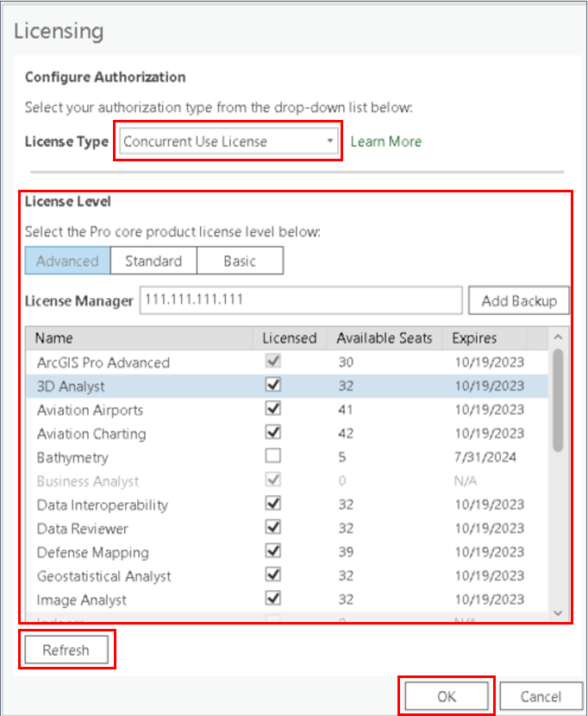Click the scroll down arrow of license list
This screenshot has width=588, height=716.
click(x=558, y=613)
